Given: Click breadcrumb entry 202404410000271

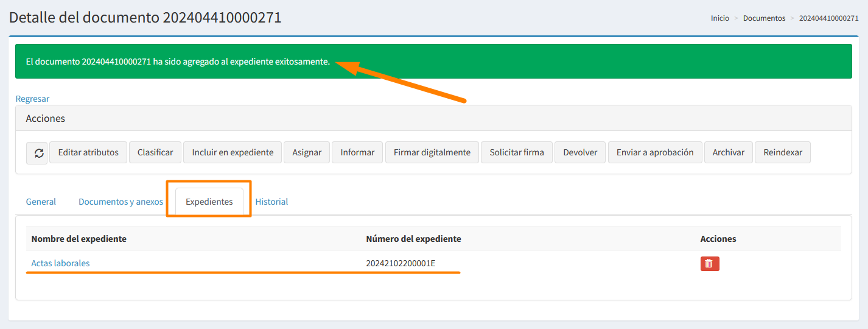Looking at the screenshot, I should point(828,18).
